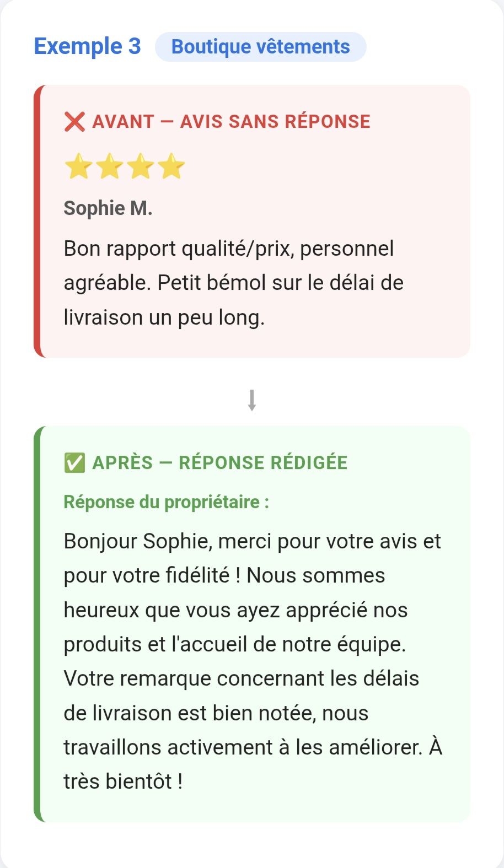The height and width of the screenshot is (868, 504).
Task: Click the 'très bientôt !' closing line
Action: click(x=123, y=781)
